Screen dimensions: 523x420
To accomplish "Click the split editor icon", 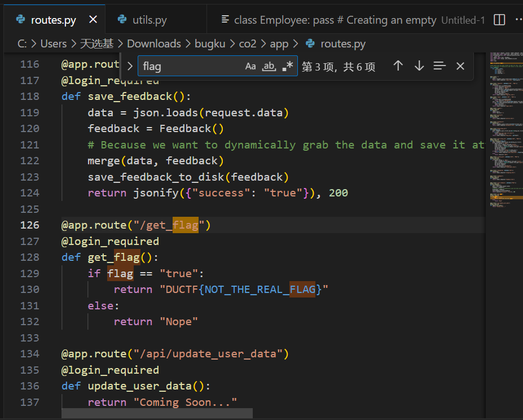I will click(499, 20).
